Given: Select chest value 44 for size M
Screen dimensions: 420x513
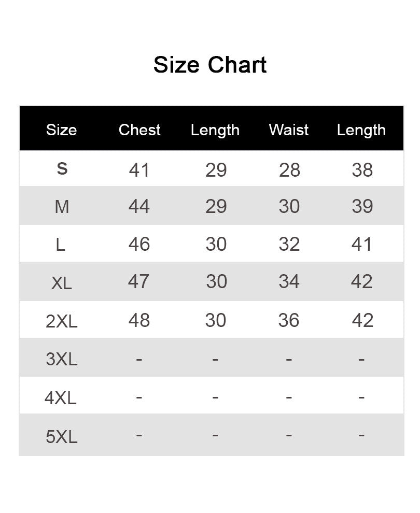Looking at the screenshot, I should tap(139, 206).
